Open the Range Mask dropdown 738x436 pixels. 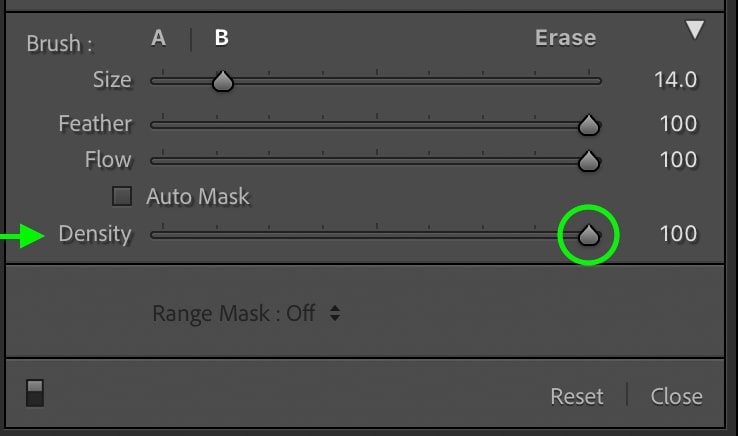[246, 313]
